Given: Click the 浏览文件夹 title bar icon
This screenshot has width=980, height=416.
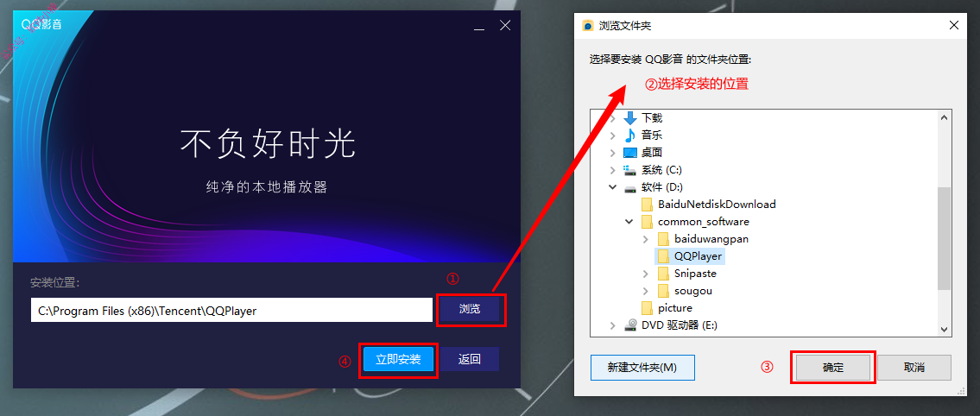Looking at the screenshot, I should coord(588,26).
